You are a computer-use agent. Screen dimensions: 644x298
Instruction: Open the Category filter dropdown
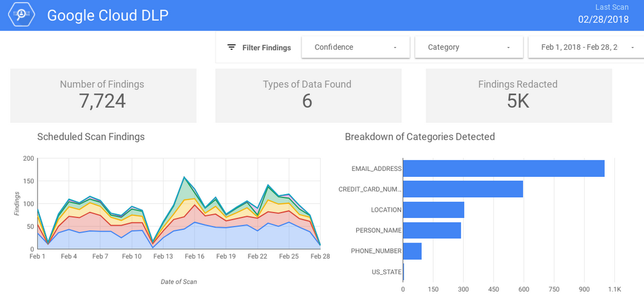click(x=469, y=47)
